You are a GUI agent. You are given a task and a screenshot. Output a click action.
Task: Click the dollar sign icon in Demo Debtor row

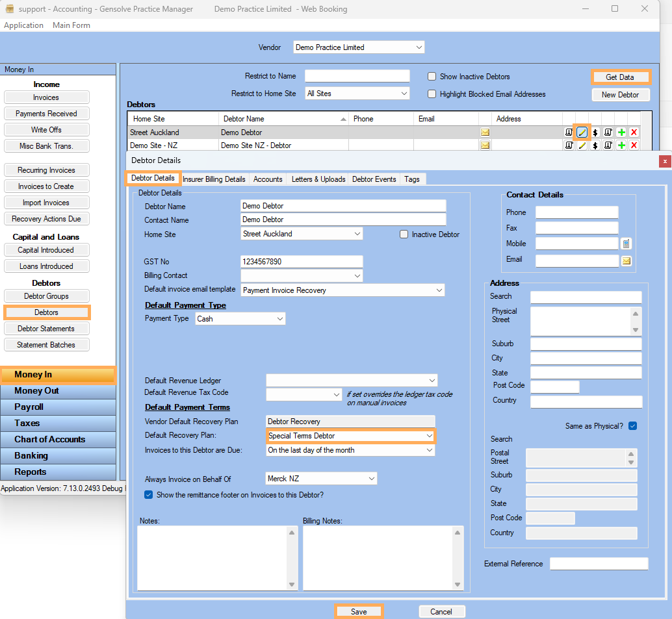tap(595, 133)
